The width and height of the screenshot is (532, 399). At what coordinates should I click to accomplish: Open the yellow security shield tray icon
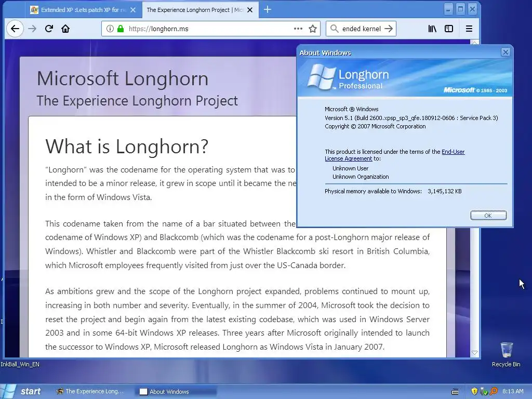click(x=474, y=392)
